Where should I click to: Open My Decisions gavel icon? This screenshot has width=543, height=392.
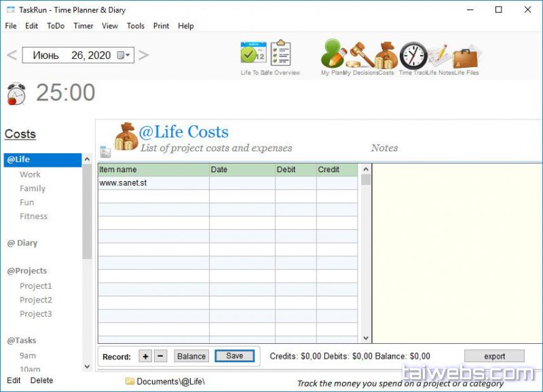point(360,54)
